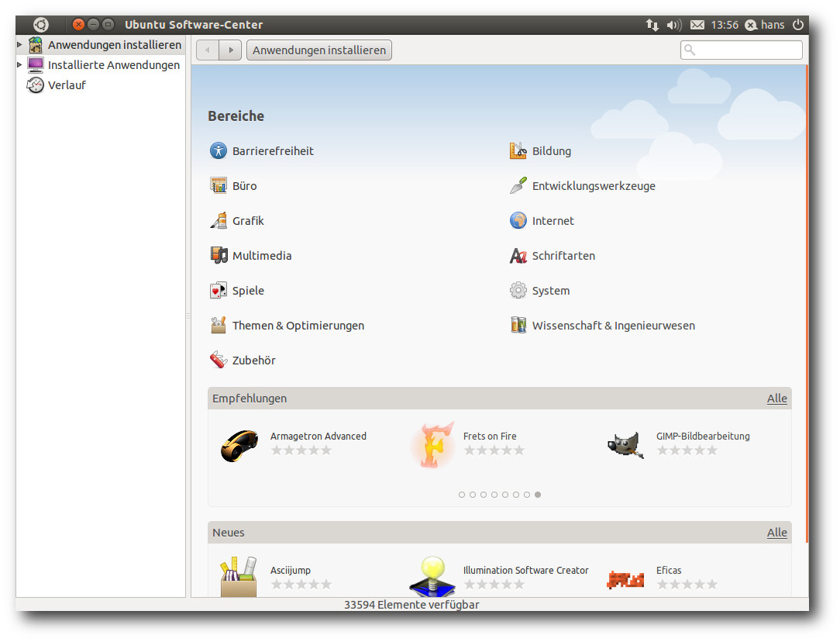840x642 pixels.
Task: Open VerlaUF history in the sidebar
Action: coord(67,85)
